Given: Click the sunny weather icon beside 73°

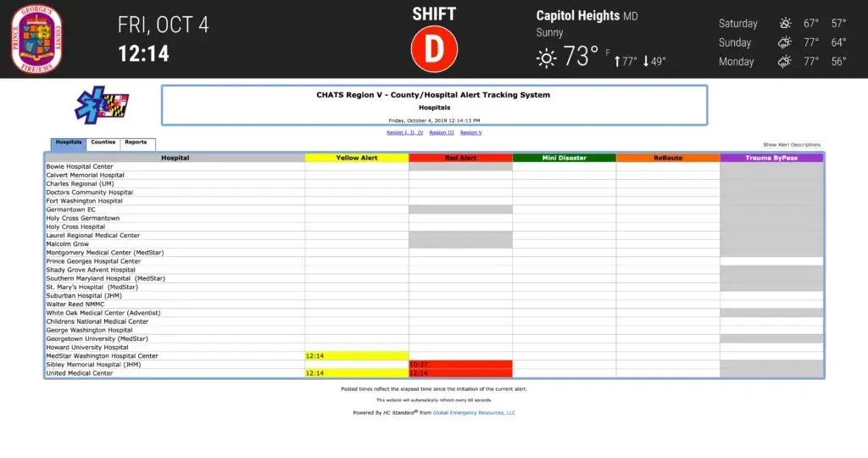Looking at the screenshot, I should click(x=546, y=59).
